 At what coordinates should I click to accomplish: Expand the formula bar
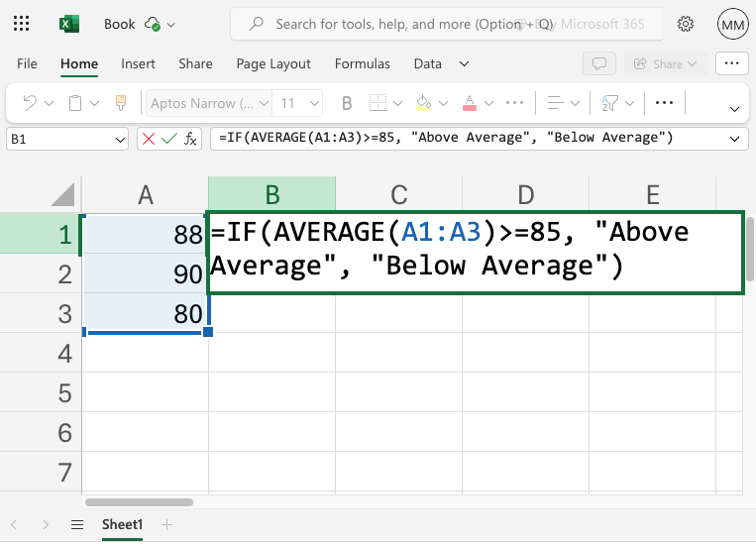pyautogui.click(x=734, y=139)
